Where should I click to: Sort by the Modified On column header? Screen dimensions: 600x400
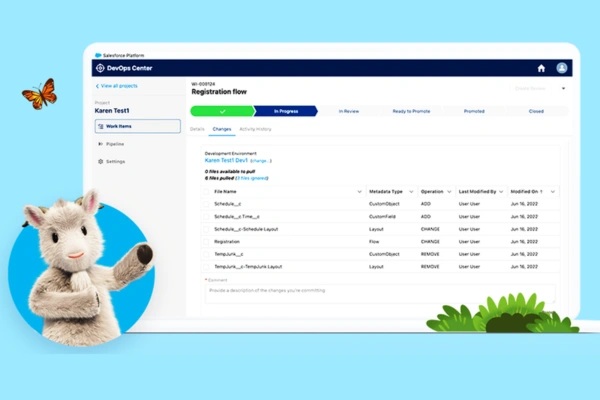click(527, 191)
